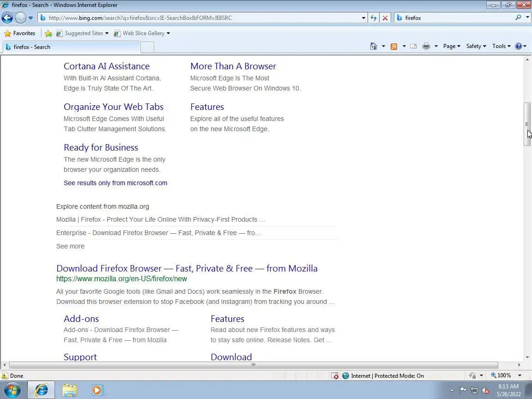Image resolution: width=532 pixels, height=399 pixels.
Task: Select the firefox - Search tab
Action: (x=71, y=47)
